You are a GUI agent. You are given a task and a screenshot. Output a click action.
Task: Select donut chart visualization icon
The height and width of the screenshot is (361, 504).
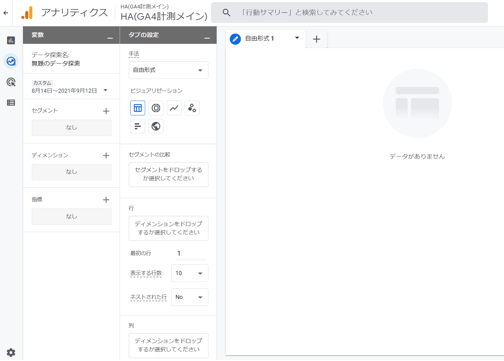(156, 108)
